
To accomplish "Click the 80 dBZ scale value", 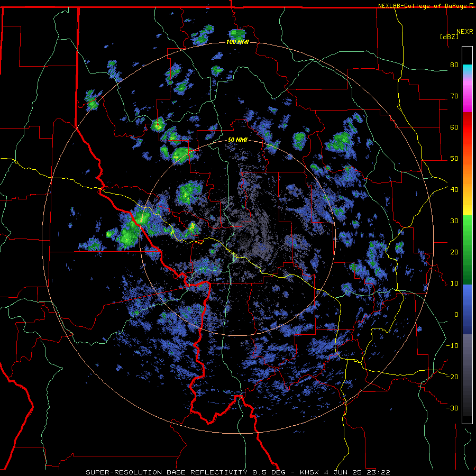I will (x=454, y=65).
